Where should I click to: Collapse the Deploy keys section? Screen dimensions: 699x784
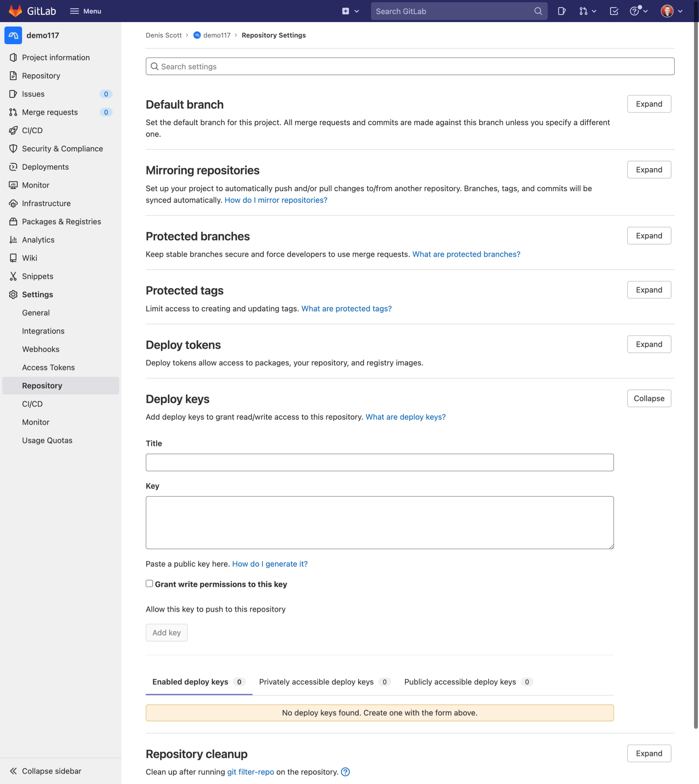coord(649,398)
